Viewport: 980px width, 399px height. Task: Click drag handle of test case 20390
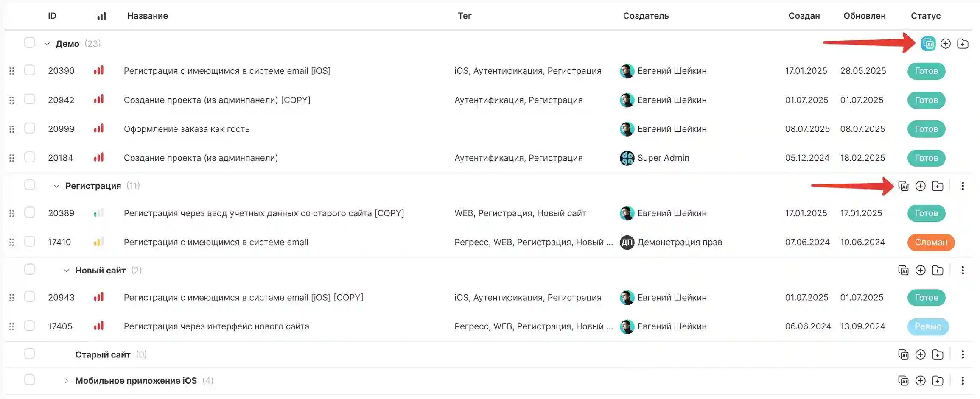coord(12,71)
